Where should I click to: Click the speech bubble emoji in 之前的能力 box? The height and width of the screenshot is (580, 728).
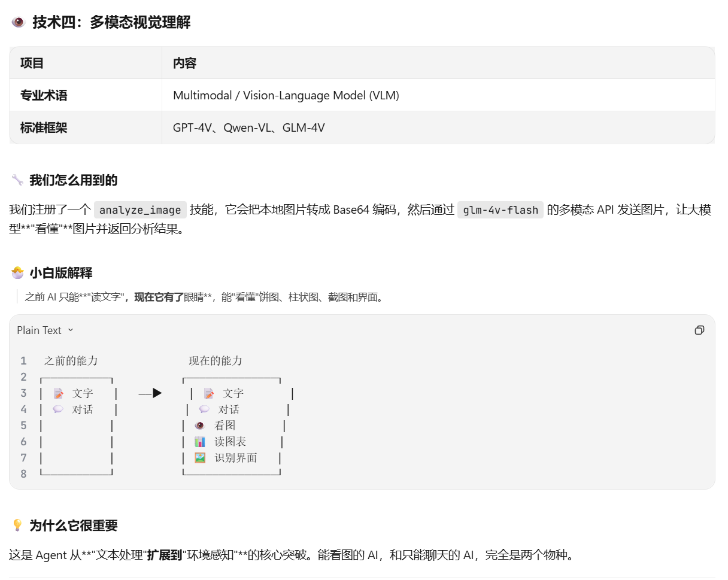click(x=58, y=409)
